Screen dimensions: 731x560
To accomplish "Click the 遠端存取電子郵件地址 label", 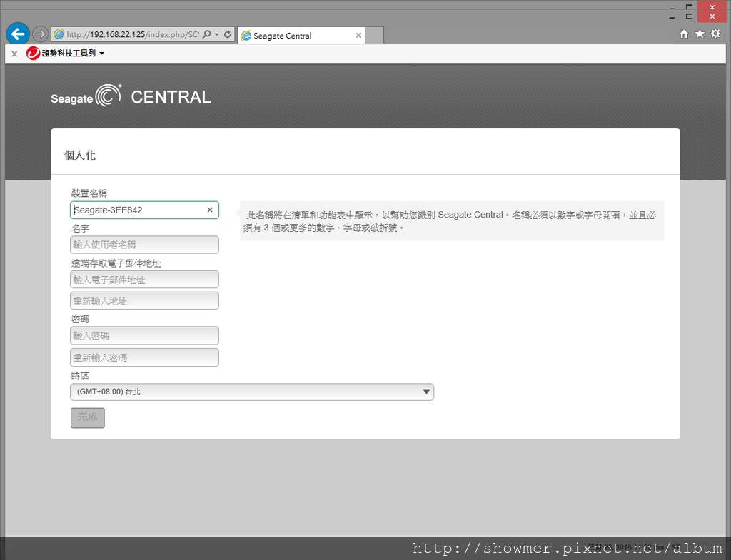I will click(116, 263).
